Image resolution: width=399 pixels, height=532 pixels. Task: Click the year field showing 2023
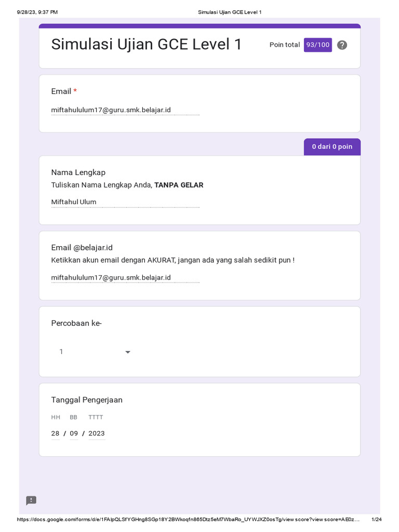tap(97, 433)
